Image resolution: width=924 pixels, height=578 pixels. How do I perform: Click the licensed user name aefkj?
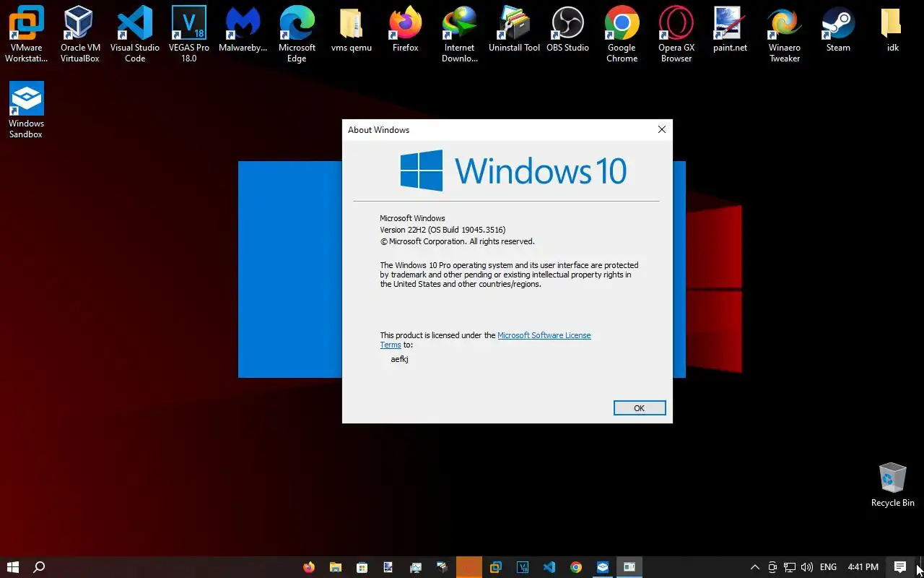click(400, 359)
